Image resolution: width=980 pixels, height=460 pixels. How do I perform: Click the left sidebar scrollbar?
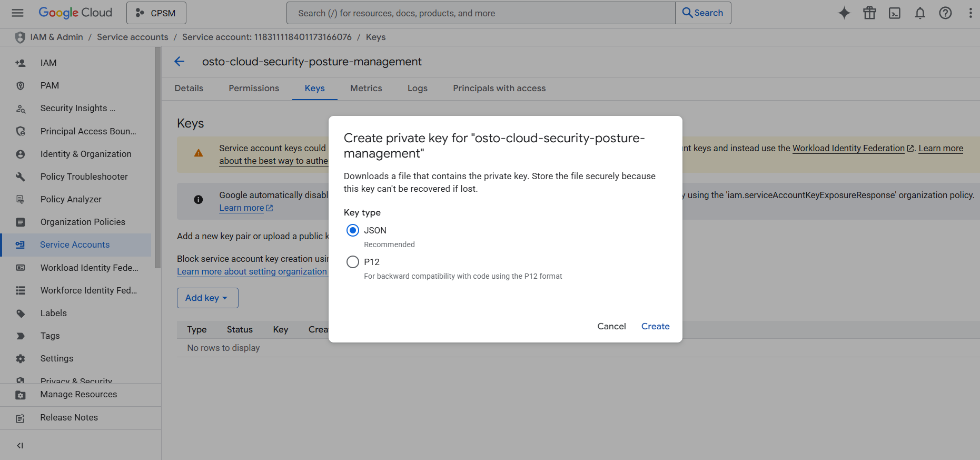157,158
